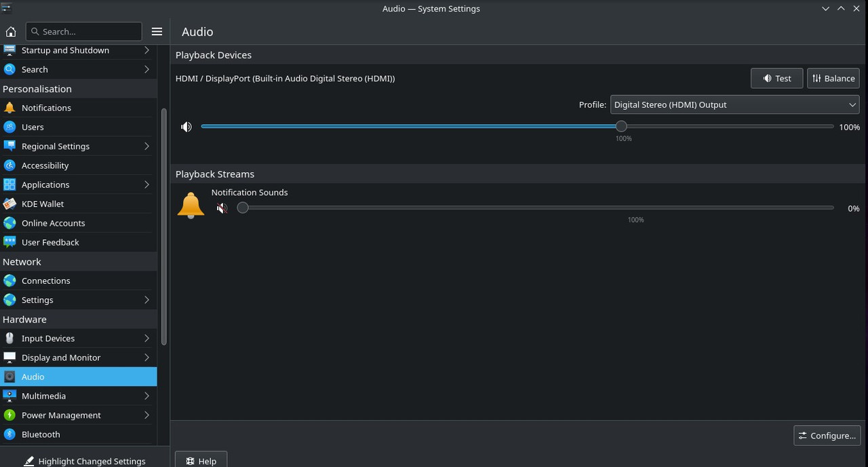Click the Multimedia icon in sidebar
The height and width of the screenshot is (467, 868).
(x=9, y=396)
